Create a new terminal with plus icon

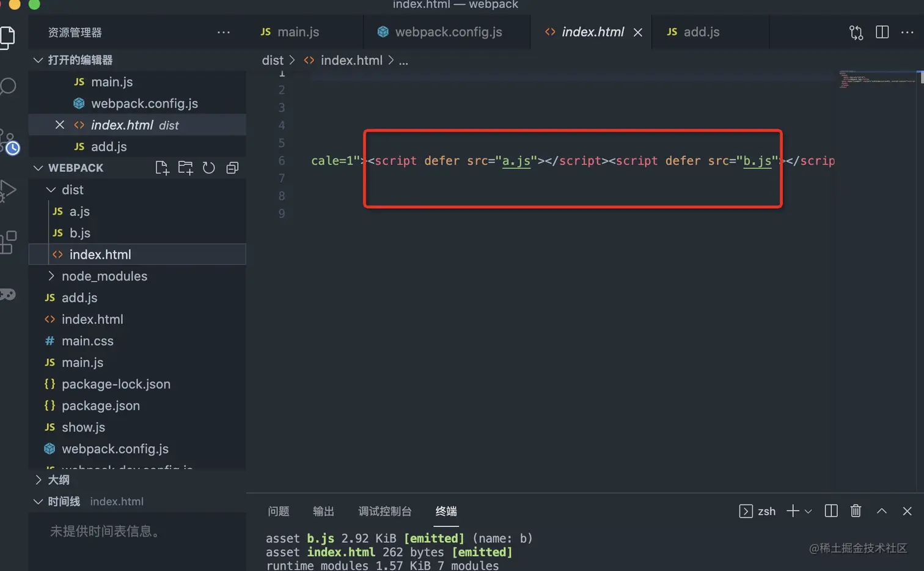pyautogui.click(x=793, y=511)
